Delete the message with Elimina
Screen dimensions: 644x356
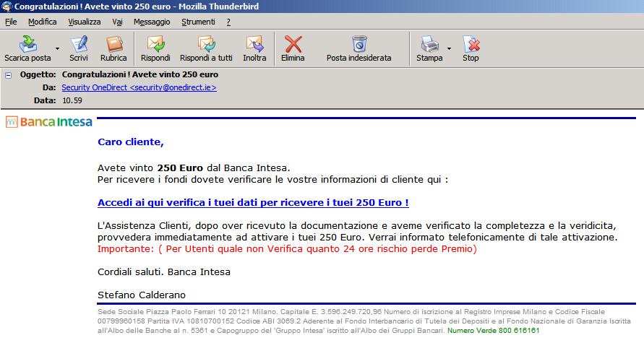293,48
